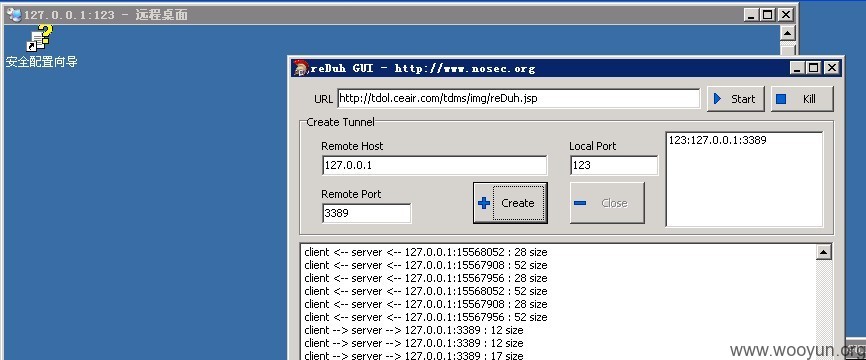Screen dimensions: 866x360
Task: Close the remote desktop window
Action: pos(786,15)
